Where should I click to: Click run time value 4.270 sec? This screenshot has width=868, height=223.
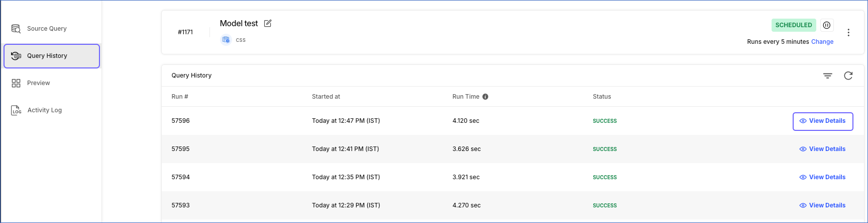point(467,205)
